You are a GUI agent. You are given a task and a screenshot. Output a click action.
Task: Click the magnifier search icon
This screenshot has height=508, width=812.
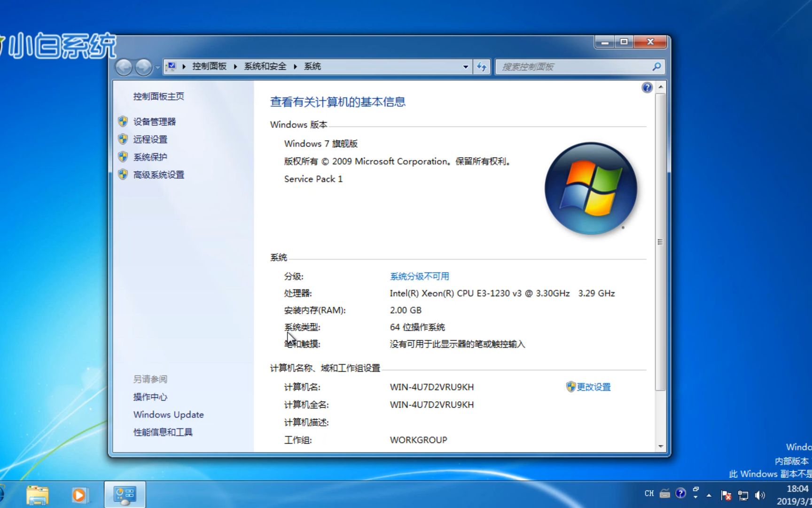657,67
